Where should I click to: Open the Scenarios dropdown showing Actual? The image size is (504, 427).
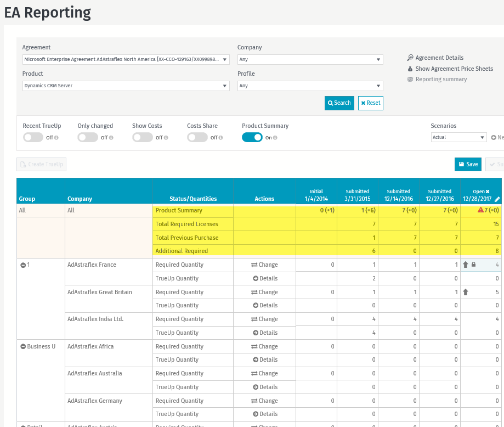[458, 137]
